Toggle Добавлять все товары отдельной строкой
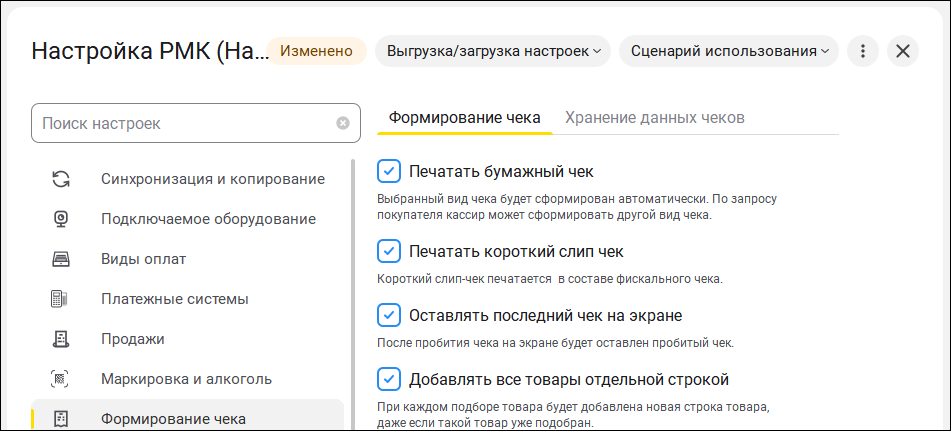The width and height of the screenshot is (951, 431). coord(389,379)
